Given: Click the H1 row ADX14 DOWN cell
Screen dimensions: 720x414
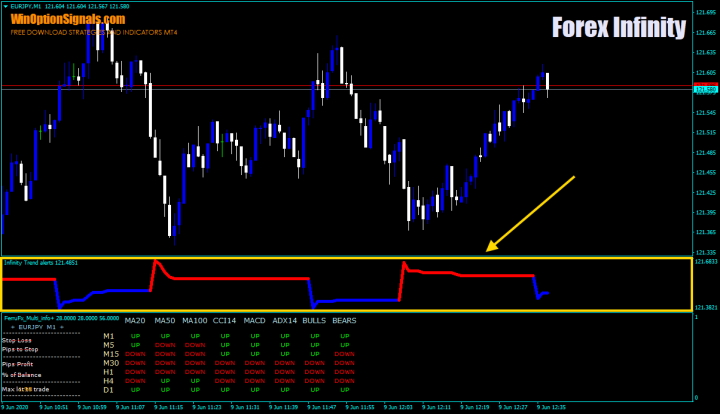Looking at the screenshot, I should [x=285, y=372].
